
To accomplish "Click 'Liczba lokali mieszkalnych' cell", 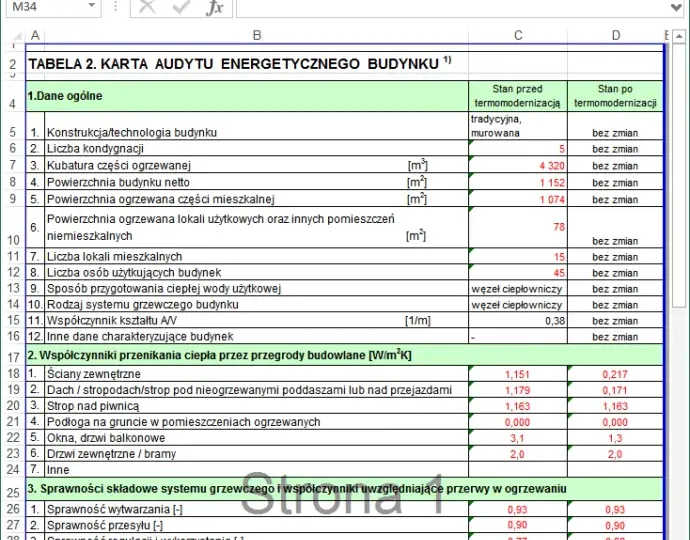I will coord(257,256).
